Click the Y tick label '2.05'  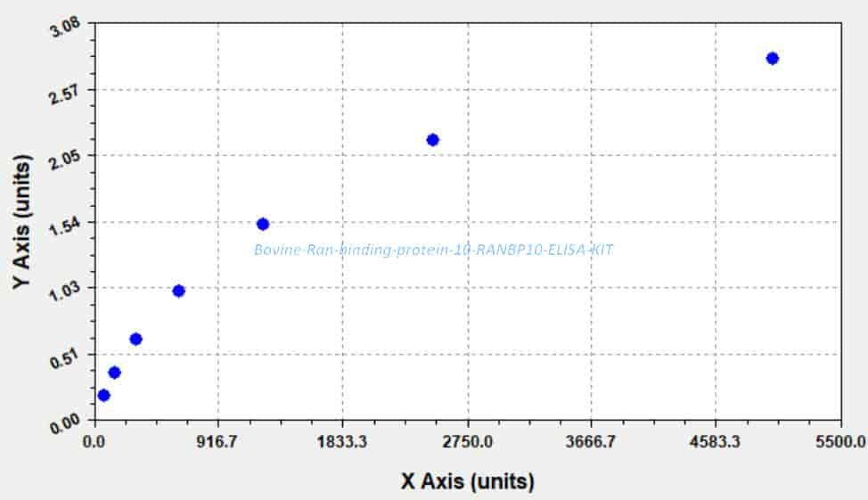[x=64, y=160]
